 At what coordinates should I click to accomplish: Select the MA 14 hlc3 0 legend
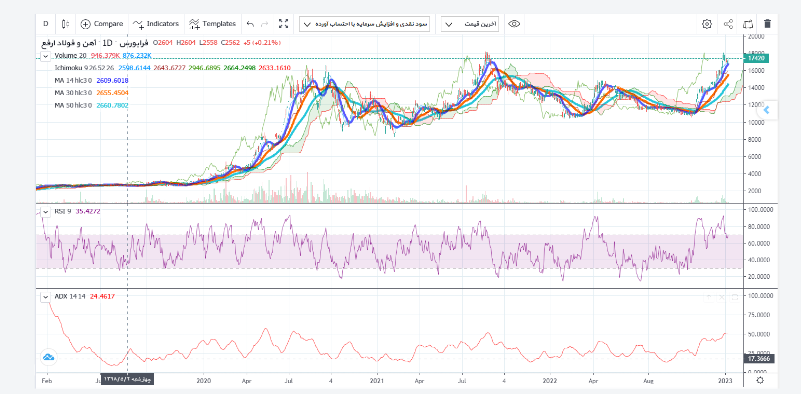pos(74,80)
